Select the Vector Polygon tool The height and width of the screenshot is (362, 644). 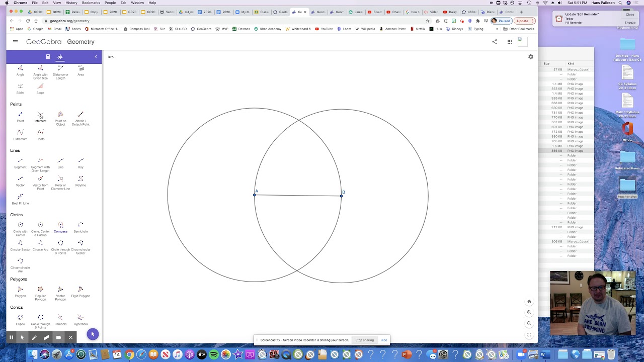pyautogui.click(x=60, y=294)
